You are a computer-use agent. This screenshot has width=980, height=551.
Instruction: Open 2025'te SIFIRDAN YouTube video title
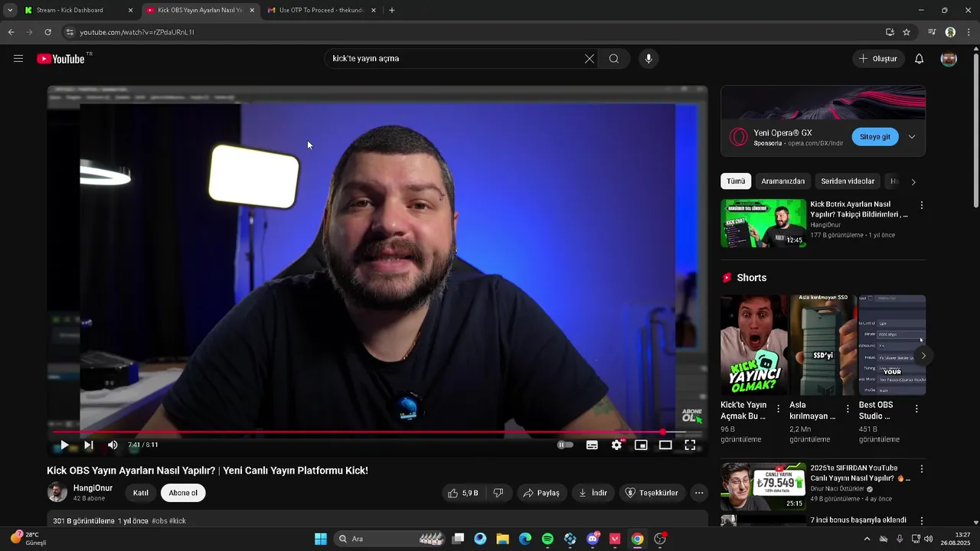pyautogui.click(x=861, y=473)
